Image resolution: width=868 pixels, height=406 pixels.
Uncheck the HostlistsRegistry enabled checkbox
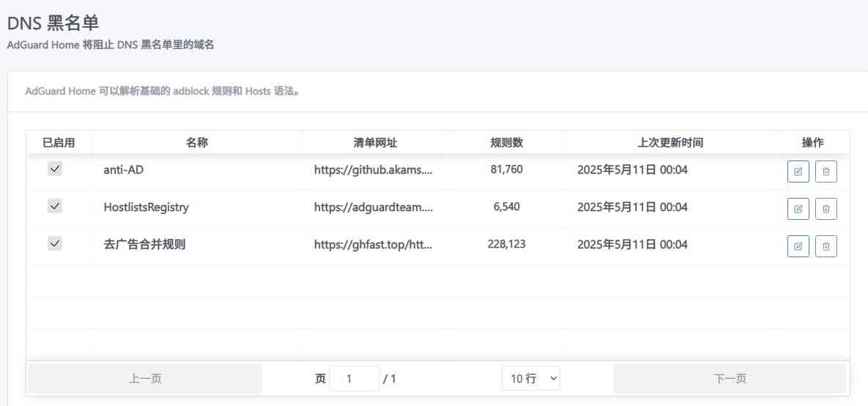pyautogui.click(x=55, y=207)
